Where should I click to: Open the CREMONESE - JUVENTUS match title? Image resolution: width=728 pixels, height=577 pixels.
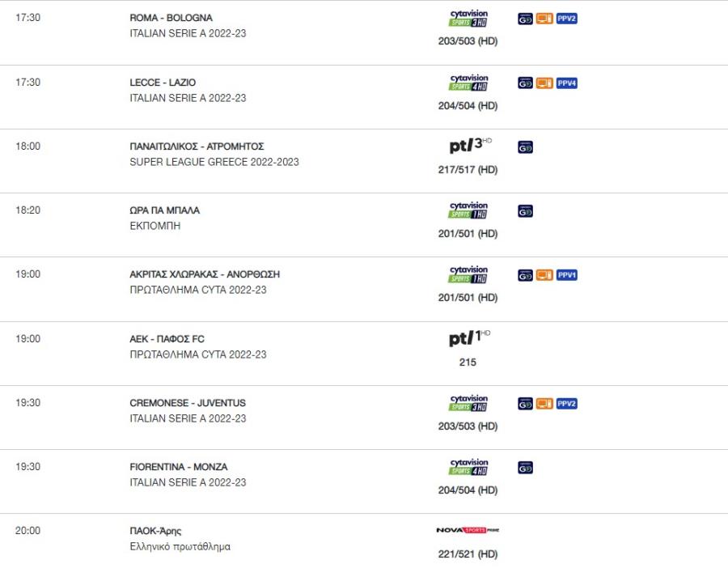pyautogui.click(x=188, y=403)
